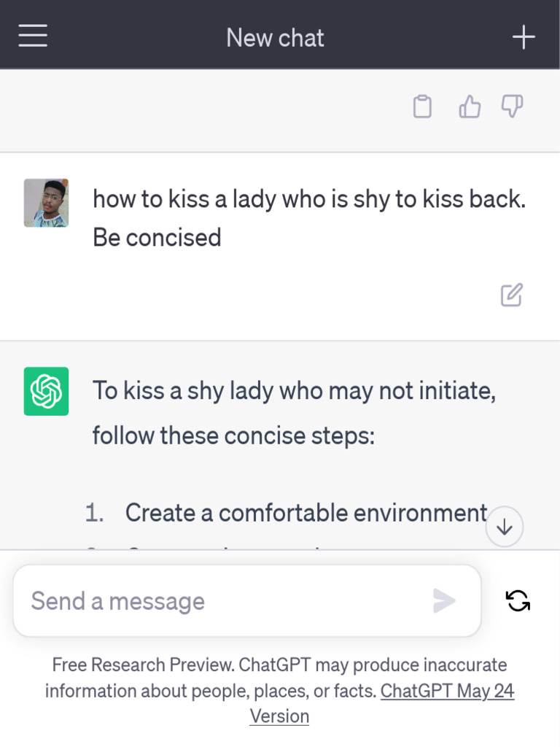The height and width of the screenshot is (747, 560).
Task: Click the green ChatGPT logo avatar
Action: [x=46, y=391]
